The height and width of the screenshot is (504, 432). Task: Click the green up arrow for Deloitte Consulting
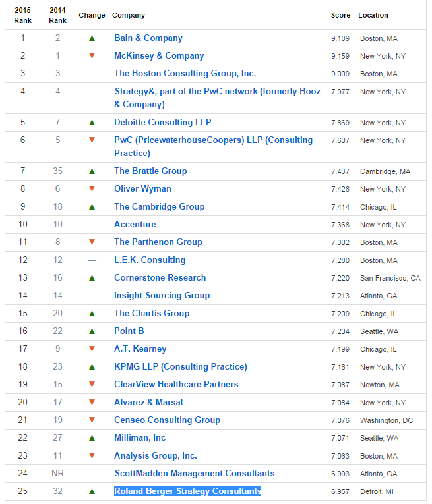coord(92,122)
